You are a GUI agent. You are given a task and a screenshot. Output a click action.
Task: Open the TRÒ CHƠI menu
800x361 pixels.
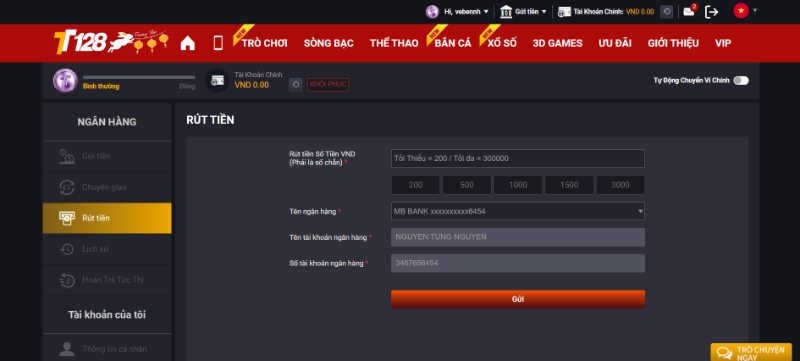[264, 43]
